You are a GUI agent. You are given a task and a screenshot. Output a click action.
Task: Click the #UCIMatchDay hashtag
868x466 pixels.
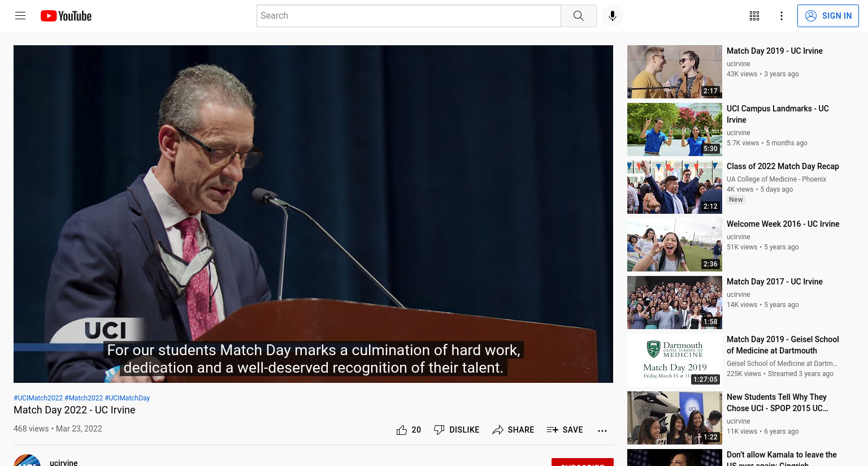point(127,398)
